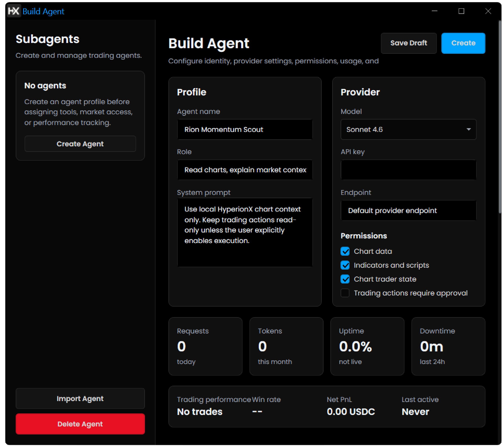Click into the Role input field
Image resolution: width=504 pixels, height=447 pixels.
245,170
